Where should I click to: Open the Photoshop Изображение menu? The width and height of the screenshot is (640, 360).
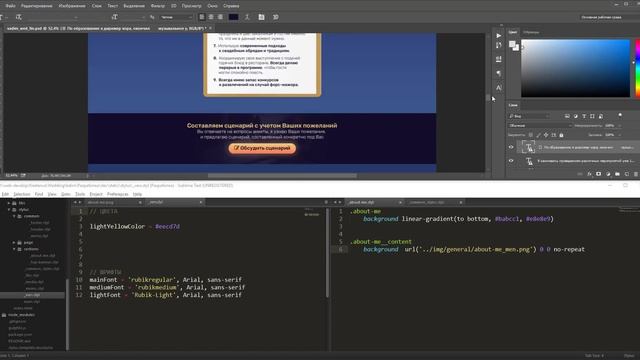(72, 6)
